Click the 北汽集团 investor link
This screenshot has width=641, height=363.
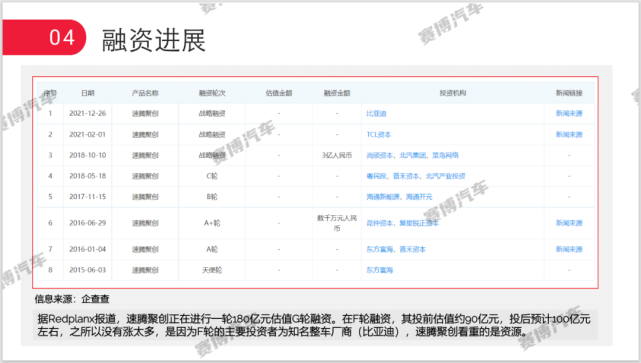coord(413,155)
